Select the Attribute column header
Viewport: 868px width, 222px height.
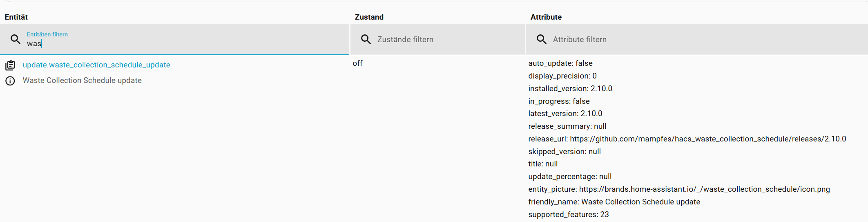(546, 17)
